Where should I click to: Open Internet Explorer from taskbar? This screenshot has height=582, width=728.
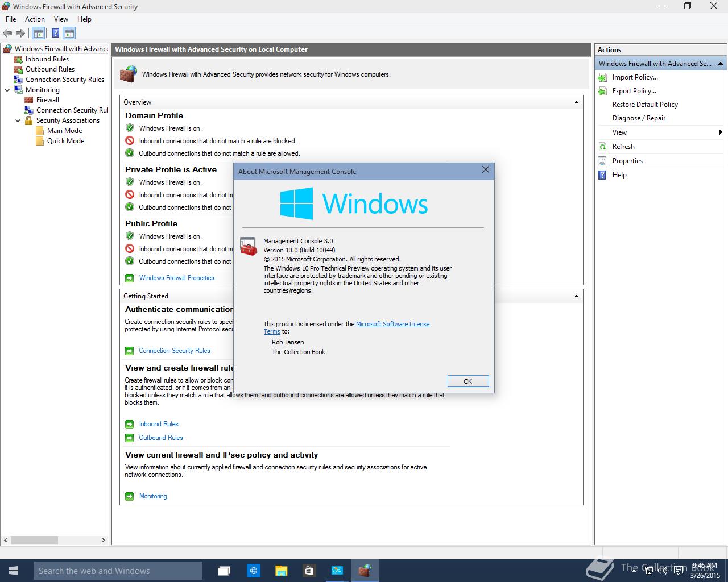[254, 571]
